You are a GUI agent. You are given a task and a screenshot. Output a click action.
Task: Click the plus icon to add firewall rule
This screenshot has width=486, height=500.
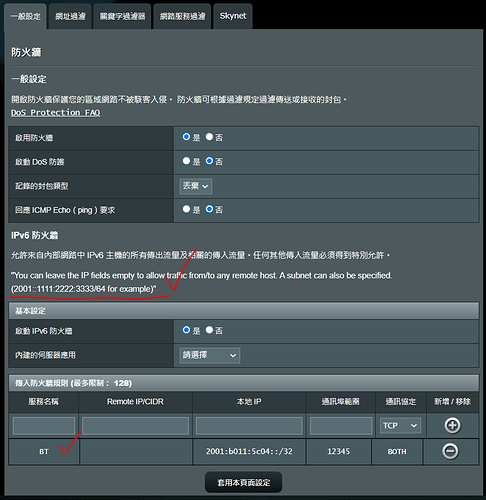(452, 425)
